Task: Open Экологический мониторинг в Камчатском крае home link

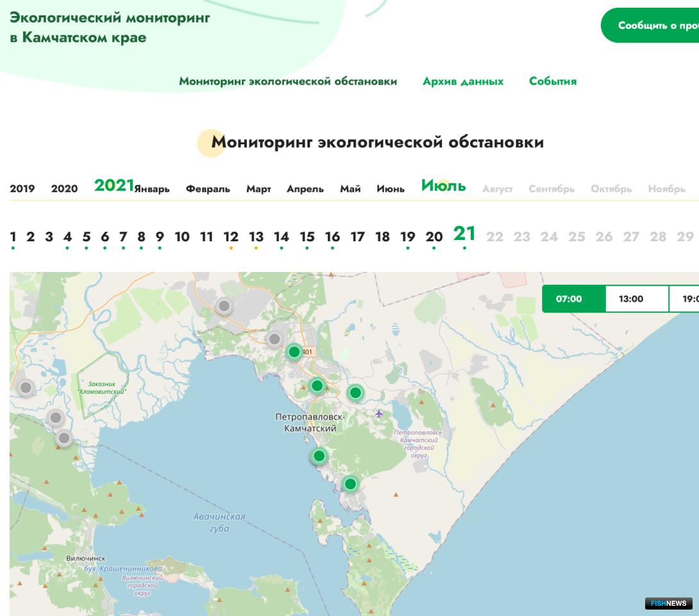Action: (110, 27)
